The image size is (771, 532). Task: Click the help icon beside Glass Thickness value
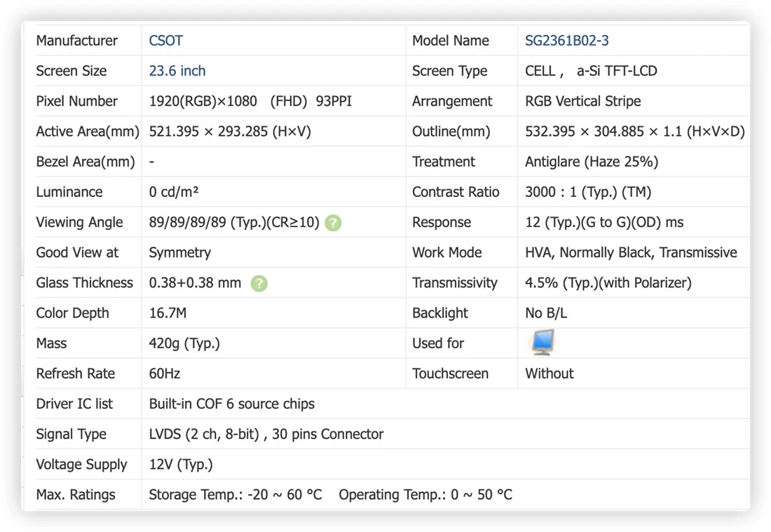259,283
